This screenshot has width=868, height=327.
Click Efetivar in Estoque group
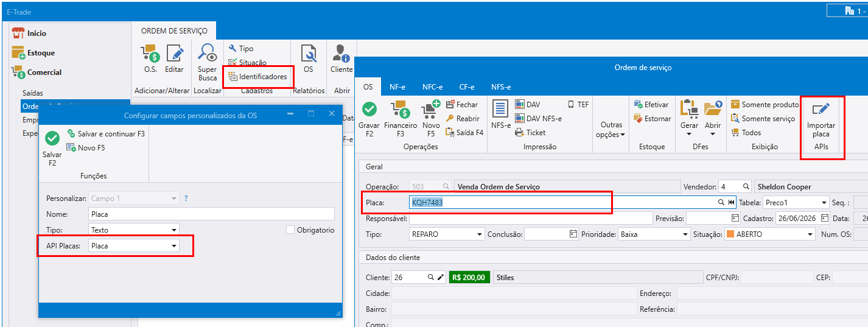[651, 105]
